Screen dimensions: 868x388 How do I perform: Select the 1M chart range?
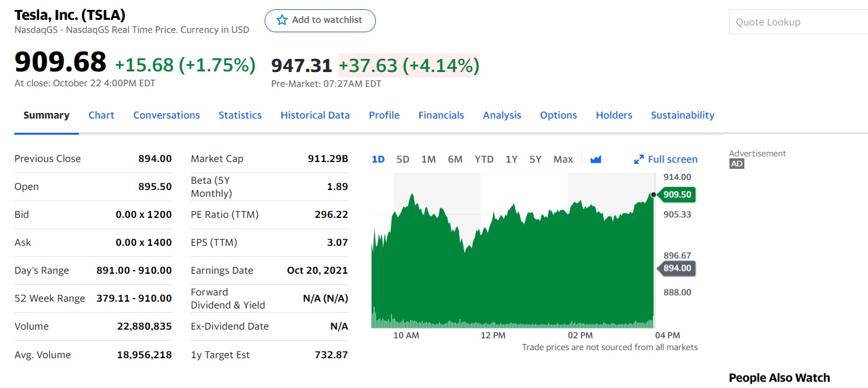tap(428, 160)
